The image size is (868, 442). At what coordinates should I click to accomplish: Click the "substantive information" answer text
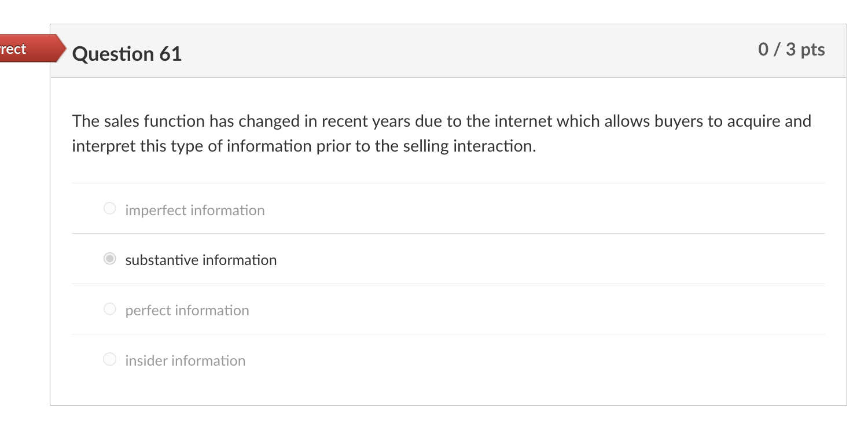click(201, 260)
